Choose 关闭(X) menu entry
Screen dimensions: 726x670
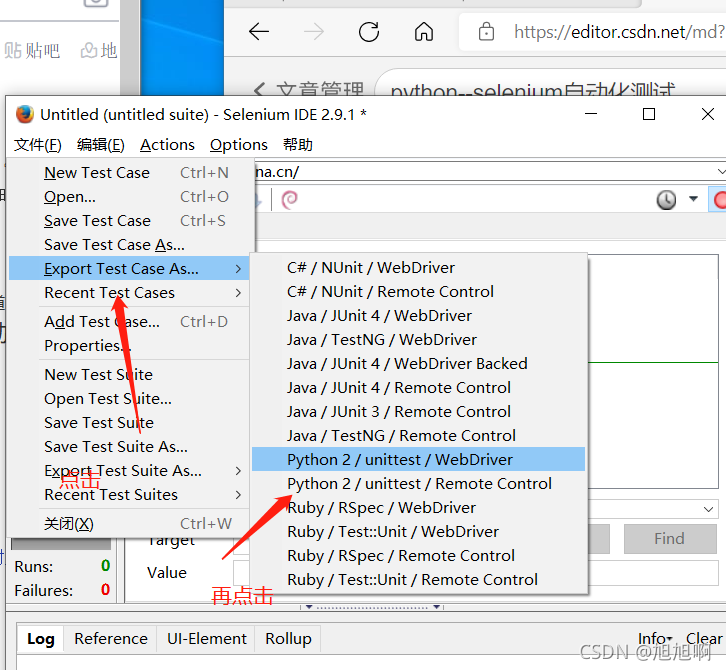[x=129, y=524]
